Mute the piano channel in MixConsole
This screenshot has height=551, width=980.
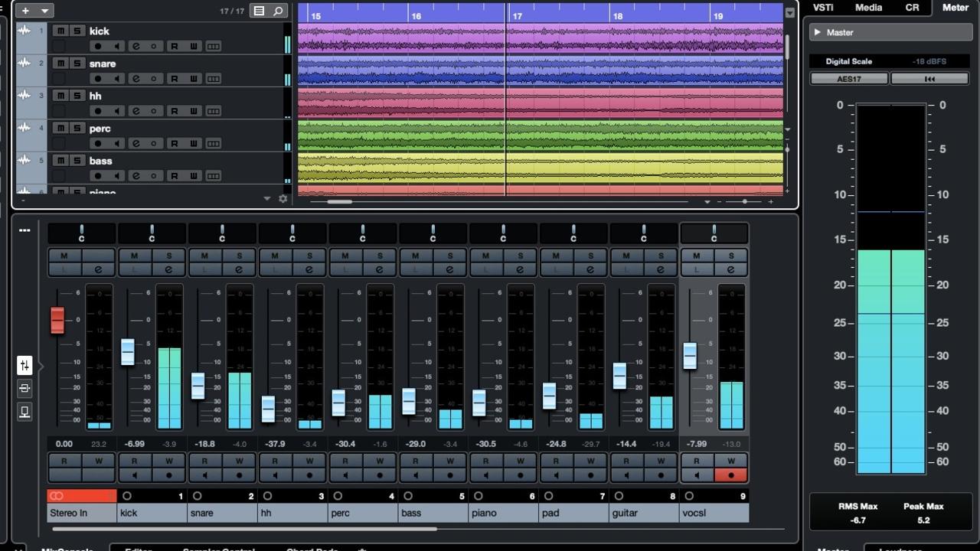coord(485,256)
